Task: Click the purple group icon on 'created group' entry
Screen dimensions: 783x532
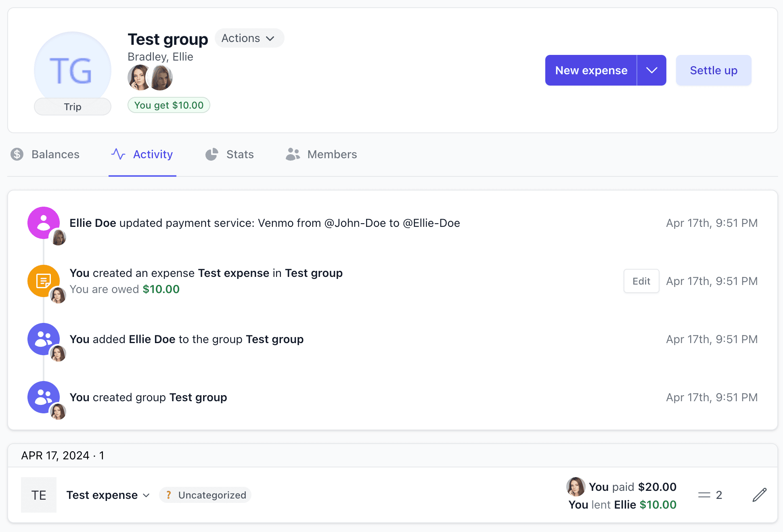Action: (x=43, y=397)
